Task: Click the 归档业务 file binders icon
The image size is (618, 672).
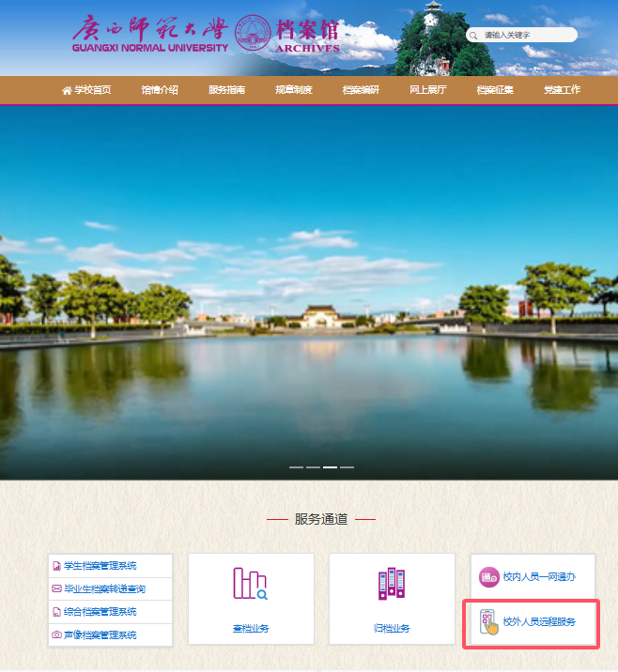Action: pos(391,584)
